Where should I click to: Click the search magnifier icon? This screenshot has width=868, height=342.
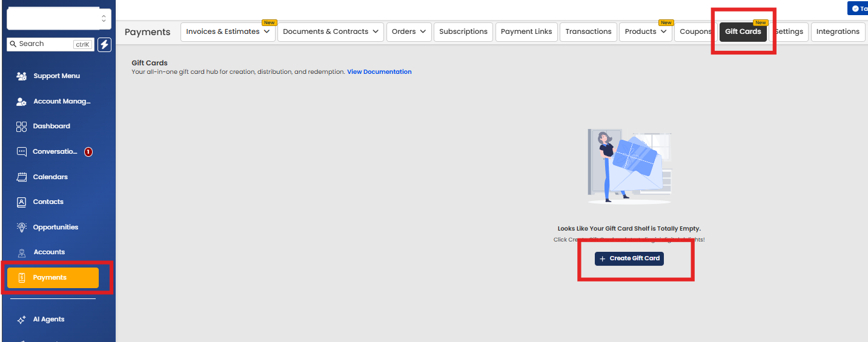[13, 44]
